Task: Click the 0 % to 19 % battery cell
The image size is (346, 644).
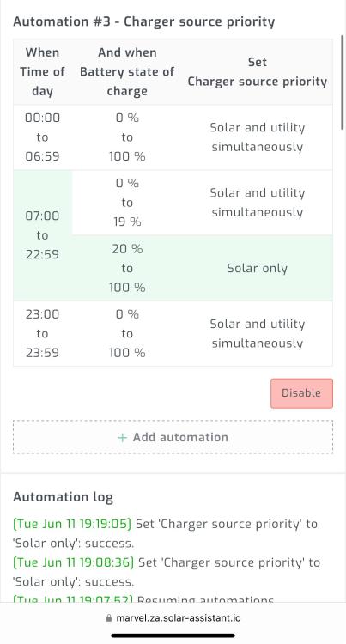Action: coord(127,203)
